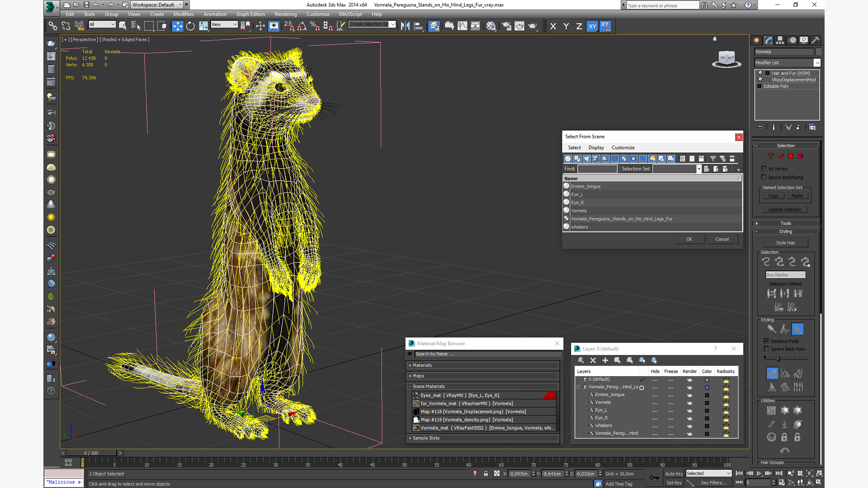
Task: Click the Auto Key button
Action: pyautogui.click(x=674, y=474)
